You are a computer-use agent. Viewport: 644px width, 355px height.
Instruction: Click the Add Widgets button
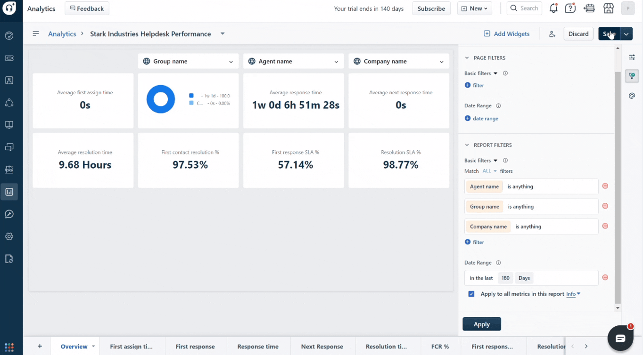point(507,33)
